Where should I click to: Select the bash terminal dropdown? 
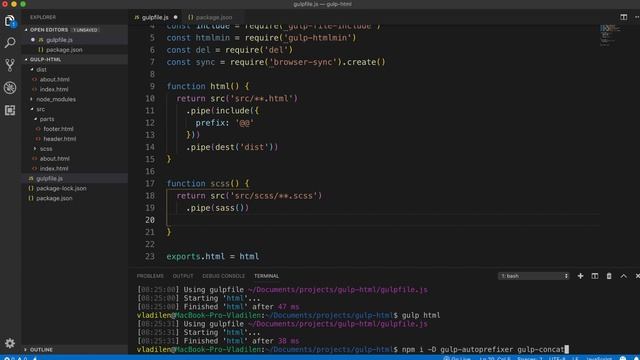534,276
